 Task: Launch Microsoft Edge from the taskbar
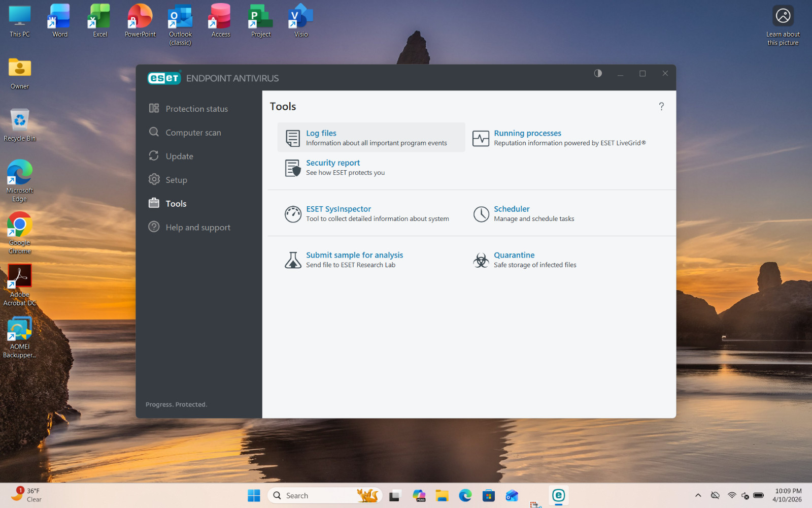(x=465, y=495)
